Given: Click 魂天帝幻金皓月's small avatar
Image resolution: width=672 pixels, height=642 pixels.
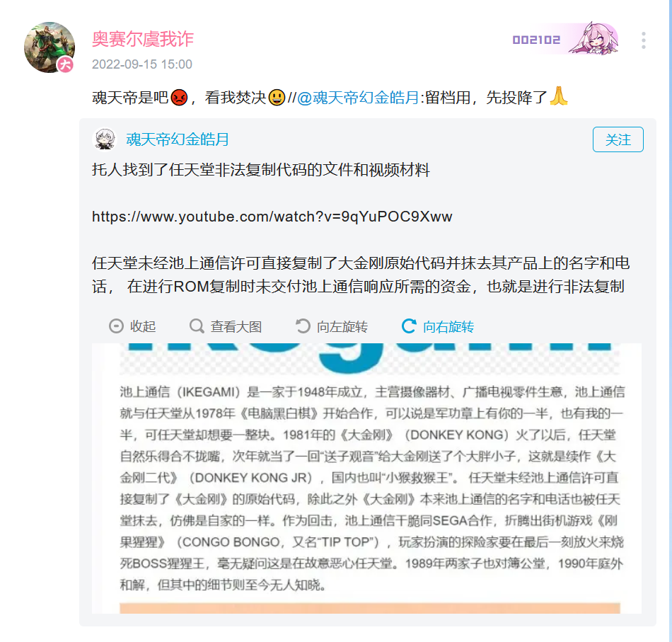Looking at the screenshot, I should [x=105, y=139].
